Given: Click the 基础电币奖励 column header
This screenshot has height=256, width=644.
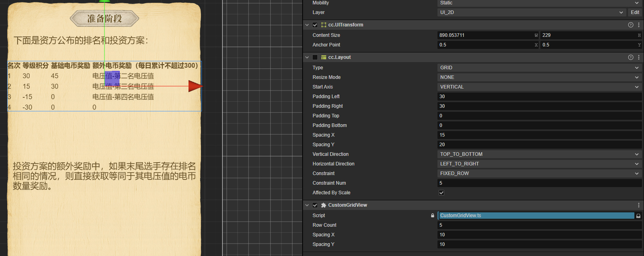Looking at the screenshot, I should [x=70, y=65].
